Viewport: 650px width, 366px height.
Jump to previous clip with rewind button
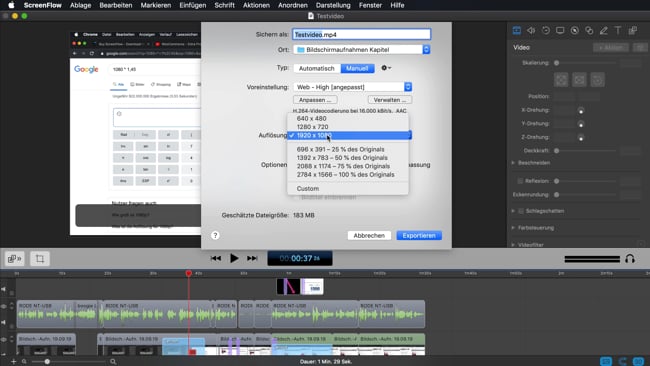(216, 258)
